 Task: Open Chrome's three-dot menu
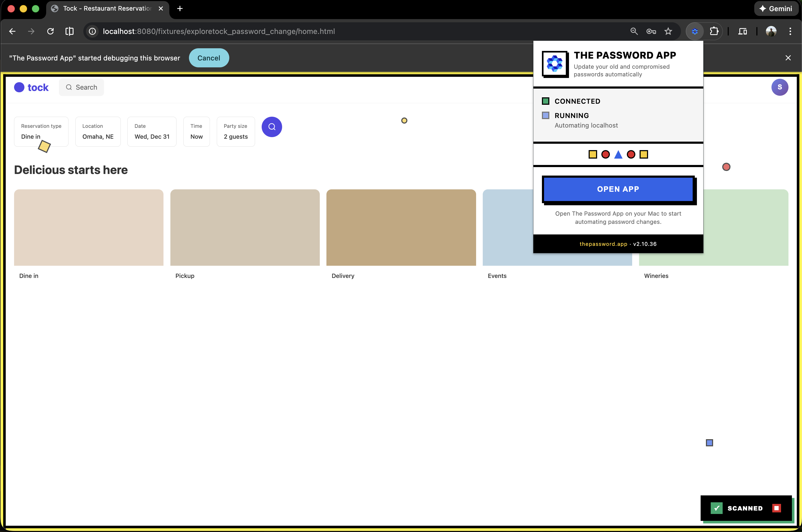790,31
